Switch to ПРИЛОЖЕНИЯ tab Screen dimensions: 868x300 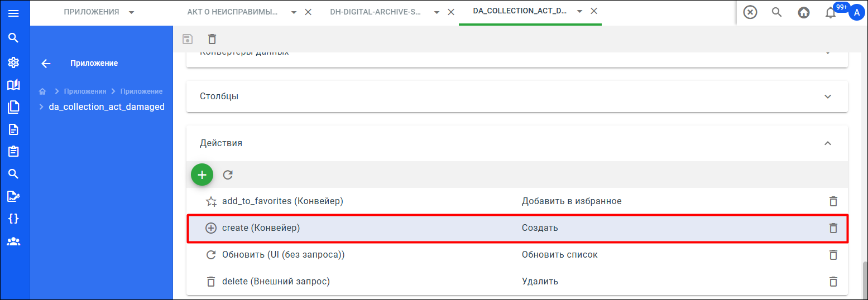(x=92, y=12)
